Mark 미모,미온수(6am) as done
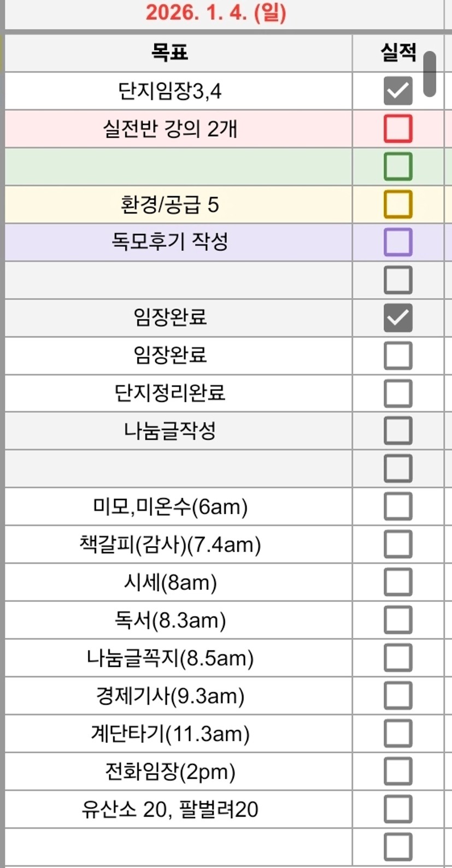 (x=397, y=506)
